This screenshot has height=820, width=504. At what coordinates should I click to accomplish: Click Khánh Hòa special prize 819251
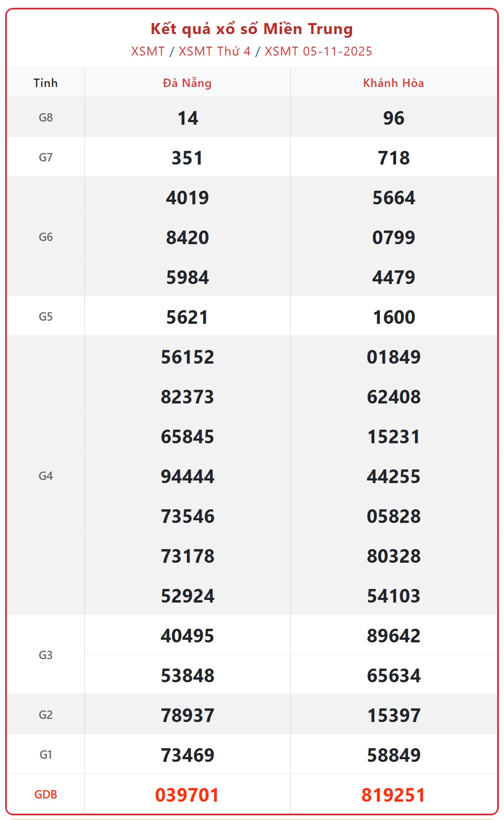pyautogui.click(x=393, y=795)
